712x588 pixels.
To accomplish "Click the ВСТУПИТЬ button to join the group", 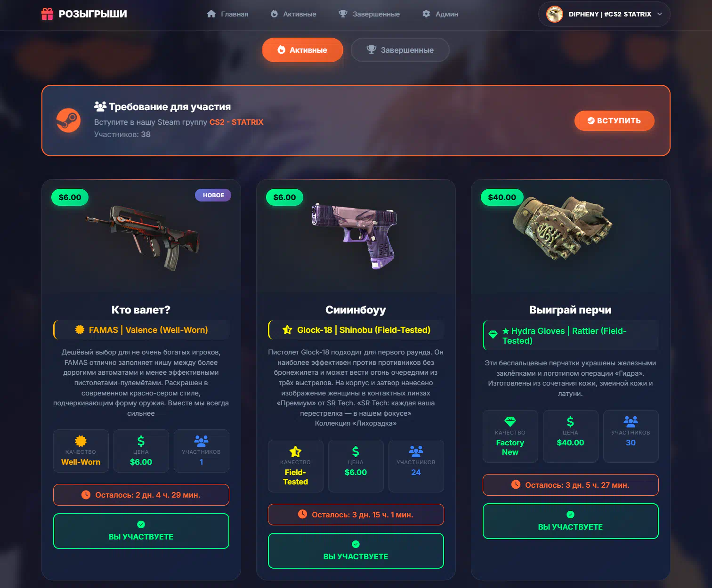I will click(x=614, y=121).
